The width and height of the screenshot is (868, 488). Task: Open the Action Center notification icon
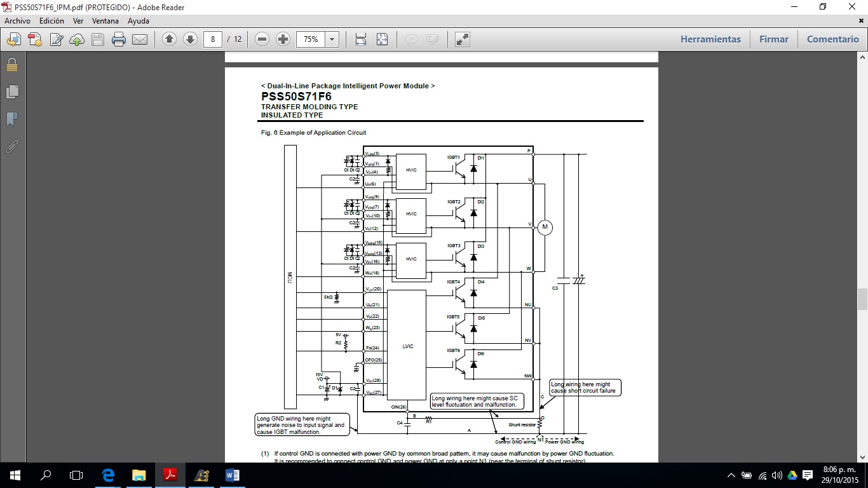tap(808, 475)
